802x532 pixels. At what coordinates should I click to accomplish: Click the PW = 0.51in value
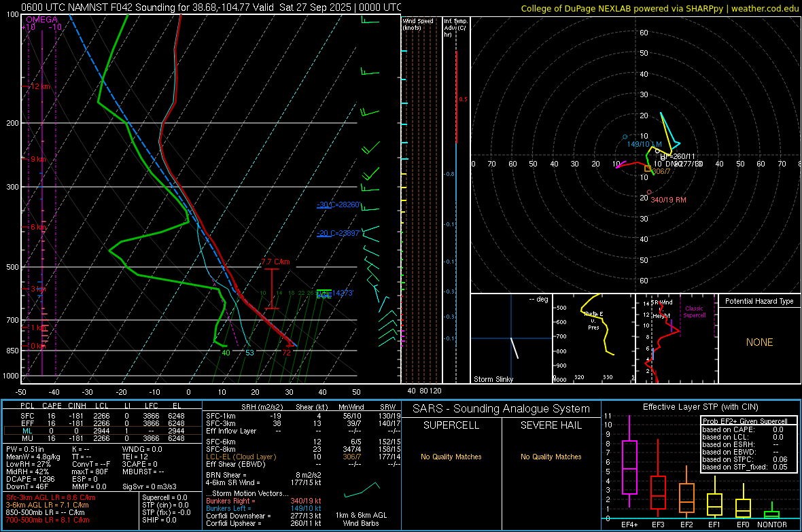point(24,449)
